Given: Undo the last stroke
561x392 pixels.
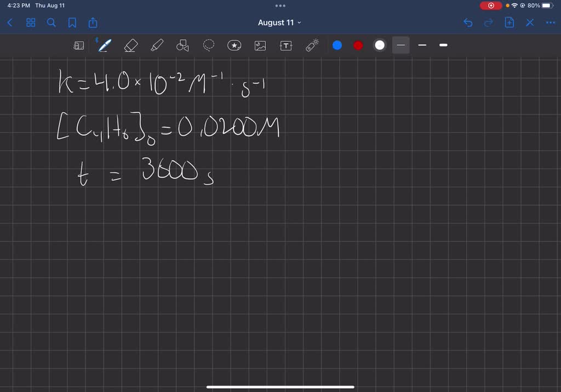Looking at the screenshot, I should coord(468,22).
